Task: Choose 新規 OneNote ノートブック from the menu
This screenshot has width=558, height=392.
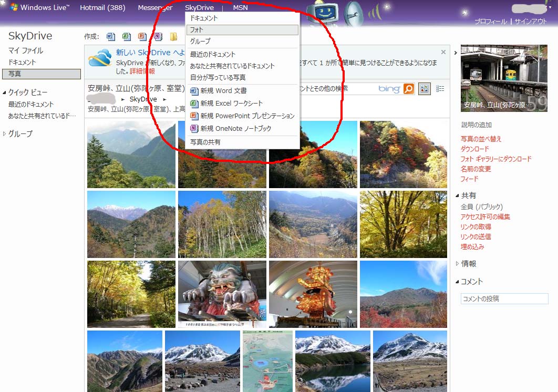Action: [236, 129]
